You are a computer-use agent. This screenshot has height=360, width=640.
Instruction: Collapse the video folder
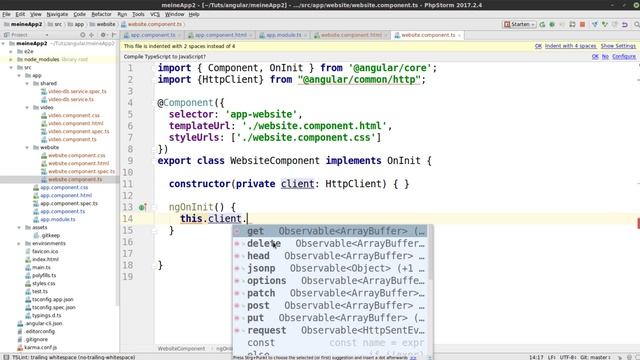point(27,107)
